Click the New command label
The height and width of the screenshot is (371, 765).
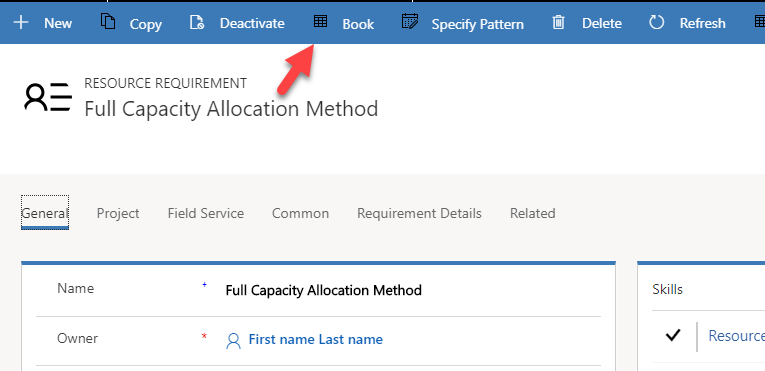coord(58,23)
